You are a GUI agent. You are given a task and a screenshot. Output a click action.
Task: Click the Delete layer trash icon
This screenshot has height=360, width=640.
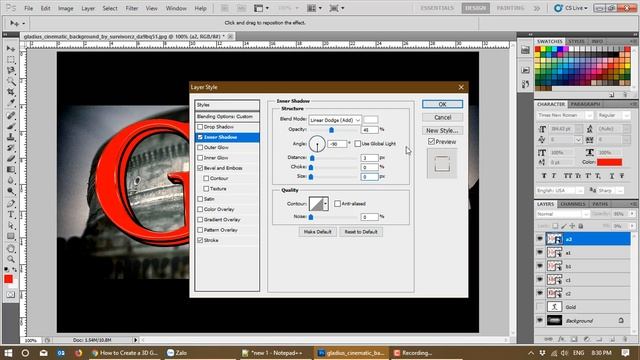click(x=624, y=339)
